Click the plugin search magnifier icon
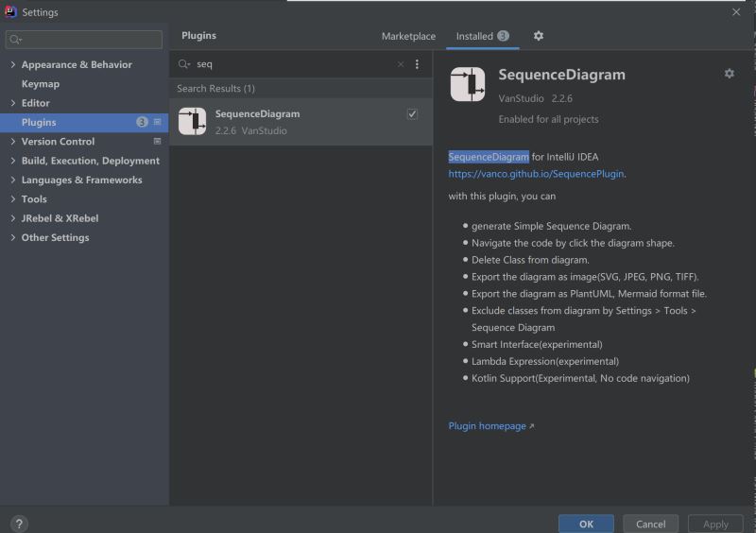This screenshot has height=533, width=756. (x=183, y=64)
